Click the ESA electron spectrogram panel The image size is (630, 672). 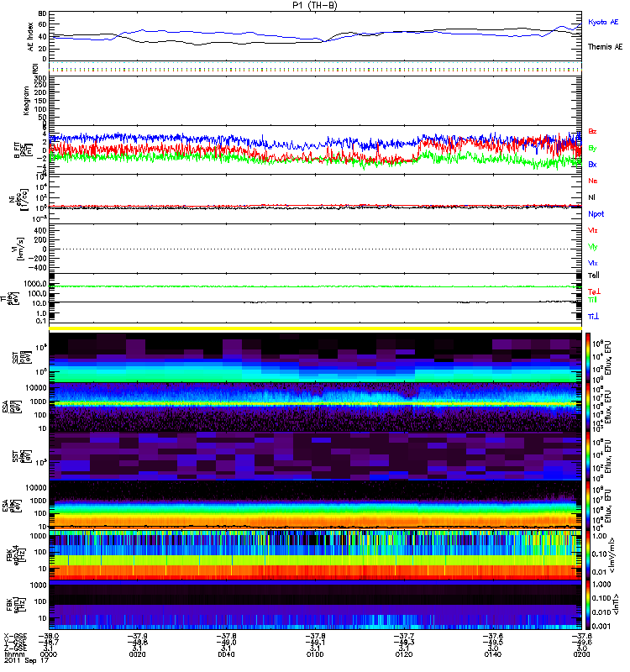[x=316, y=506]
